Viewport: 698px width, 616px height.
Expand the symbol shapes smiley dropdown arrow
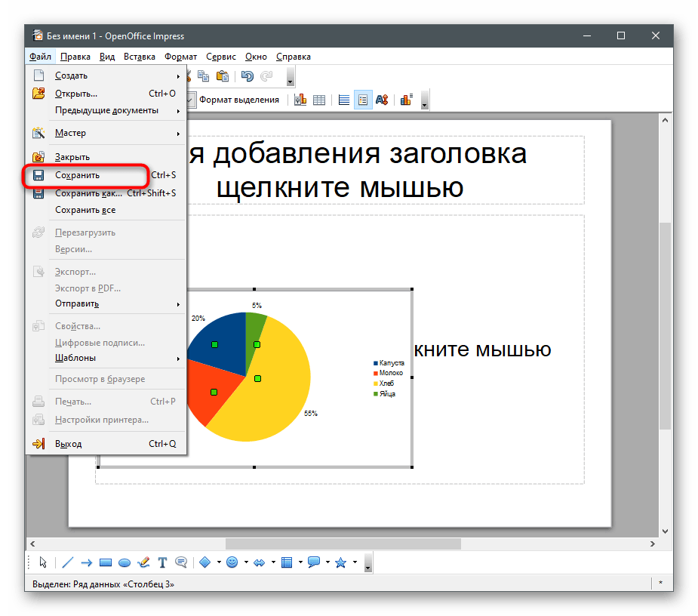coord(246,562)
